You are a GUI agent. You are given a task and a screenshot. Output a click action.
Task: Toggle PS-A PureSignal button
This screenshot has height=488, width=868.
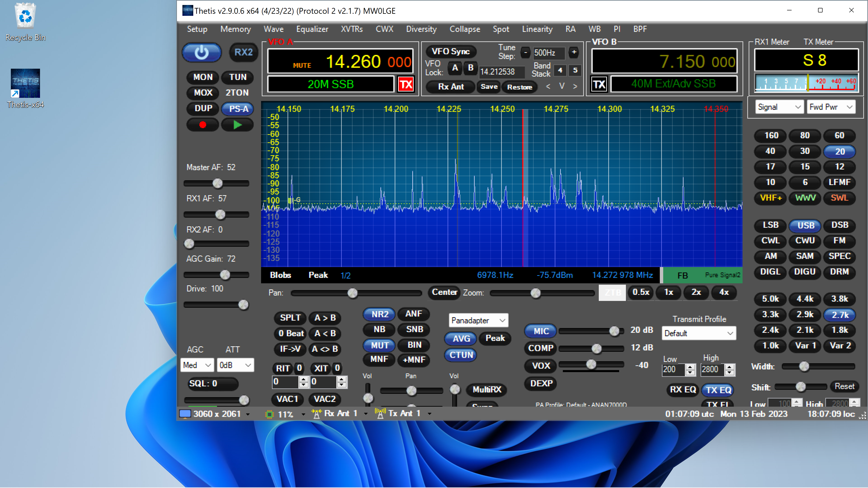[238, 109]
